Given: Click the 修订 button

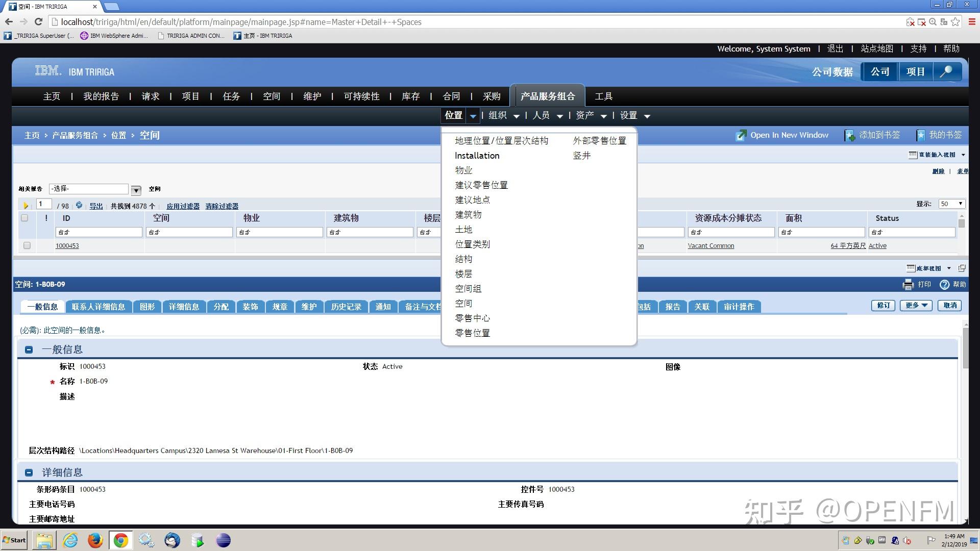Looking at the screenshot, I should (x=883, y=306).
